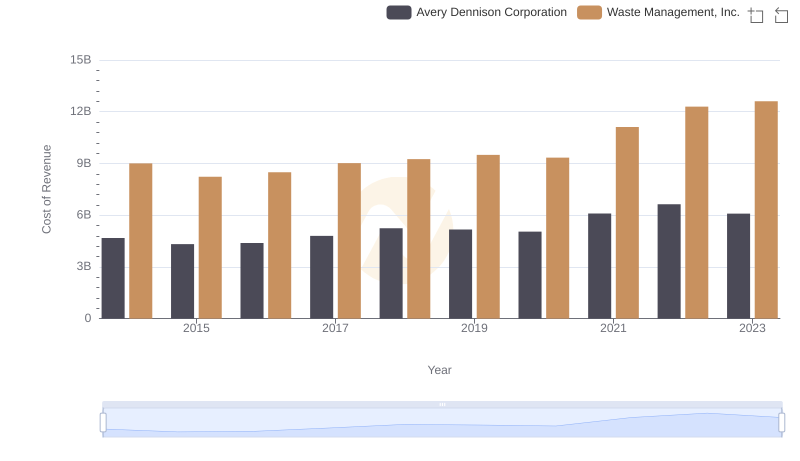Toggle Avery Dennison Corporation legend series
Viewport: 800px width, 461px height.
click(477, 12)
